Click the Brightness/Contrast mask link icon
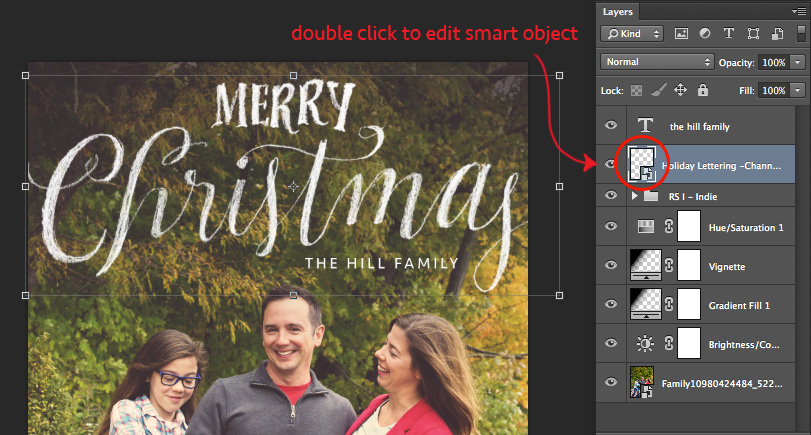The height and width of the screenshot is (435, 811). point(669,343)
